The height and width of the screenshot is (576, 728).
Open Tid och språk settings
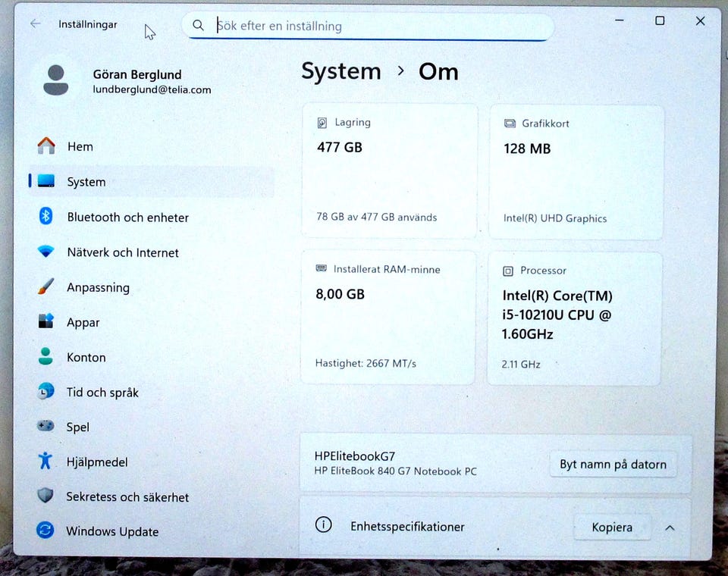coord(152,392)
